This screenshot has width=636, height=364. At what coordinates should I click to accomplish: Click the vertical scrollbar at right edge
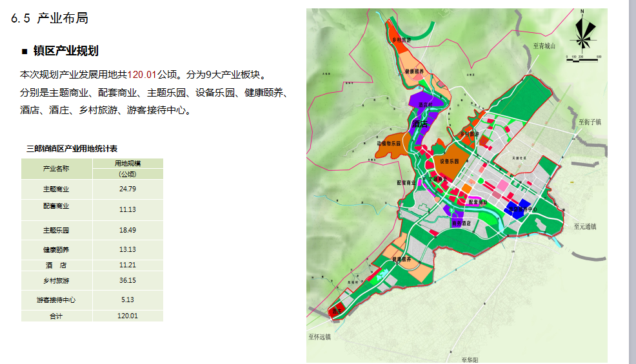[632, 182]
